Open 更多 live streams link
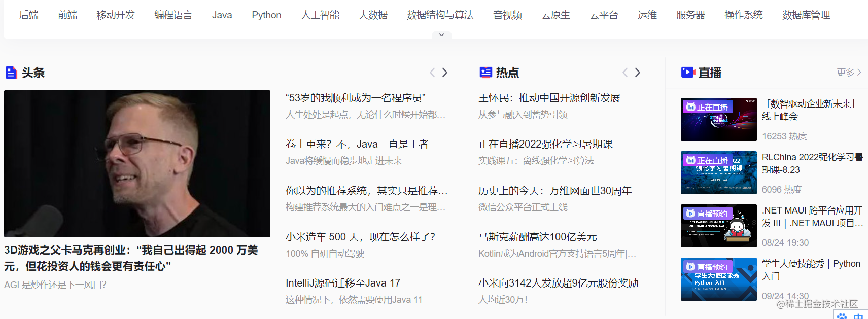The image size is (868, 319). coord(849,73)
